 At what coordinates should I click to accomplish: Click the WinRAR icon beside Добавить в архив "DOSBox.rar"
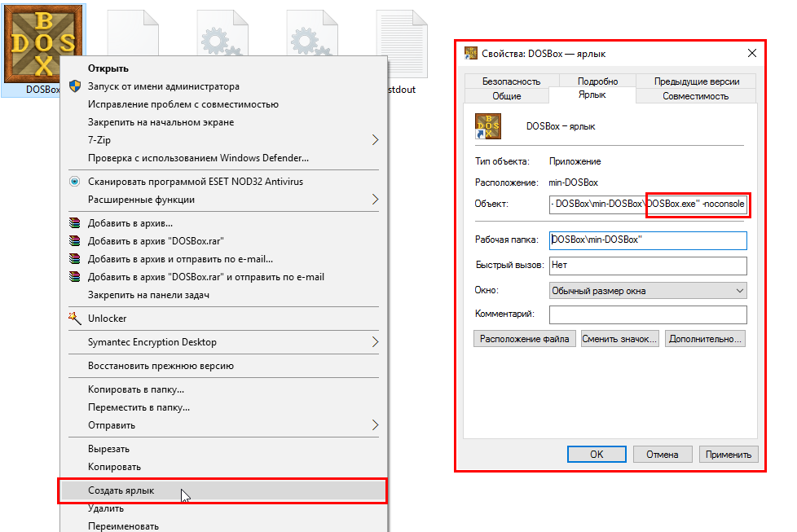[75, 241]
